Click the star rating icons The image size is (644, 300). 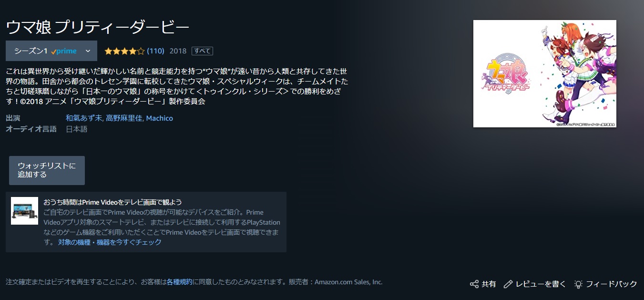(x=124, y=51)
